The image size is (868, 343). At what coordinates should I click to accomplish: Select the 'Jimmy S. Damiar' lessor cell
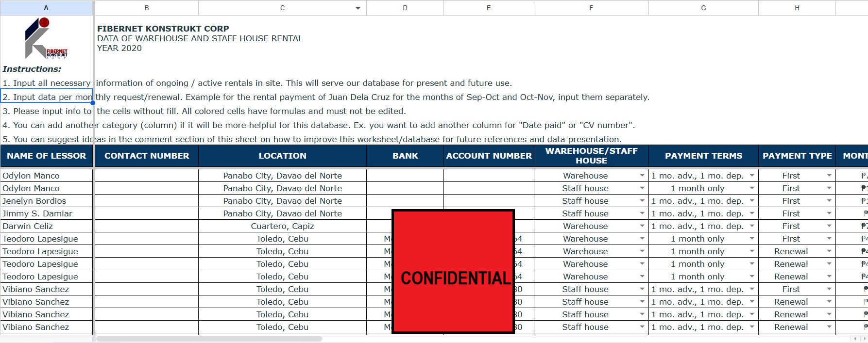coord(46,213)
